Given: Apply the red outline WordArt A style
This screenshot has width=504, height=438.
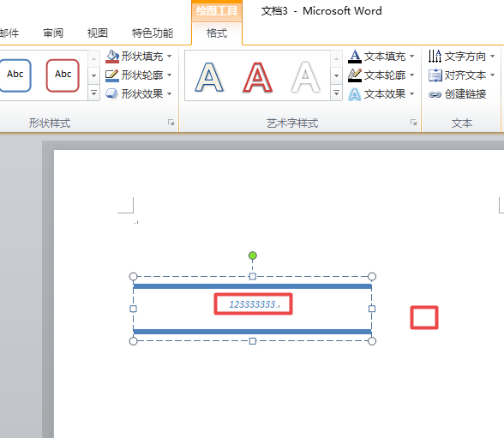Looking at the screenshot, I should 257,77.
